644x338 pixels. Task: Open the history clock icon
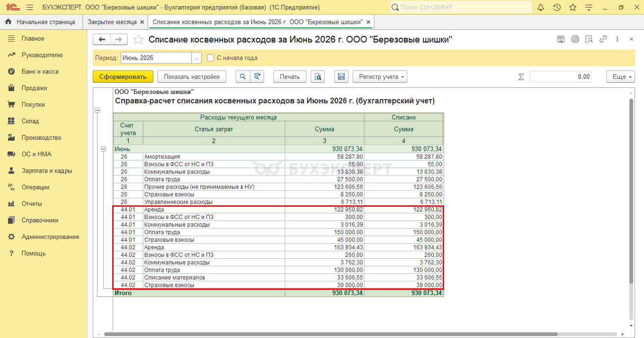[557, 7]
